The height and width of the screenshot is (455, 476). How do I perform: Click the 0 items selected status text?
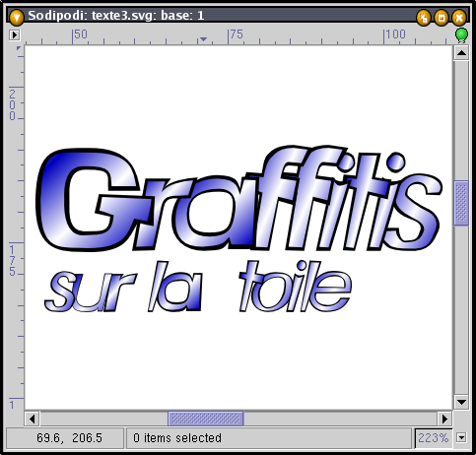[177, 438]
